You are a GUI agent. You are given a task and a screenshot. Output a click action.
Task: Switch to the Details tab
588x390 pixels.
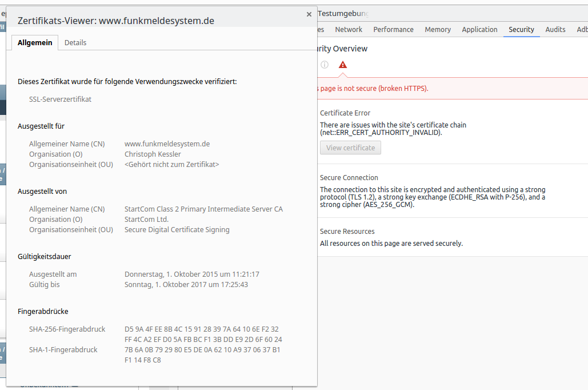click(x=75, y=42)
